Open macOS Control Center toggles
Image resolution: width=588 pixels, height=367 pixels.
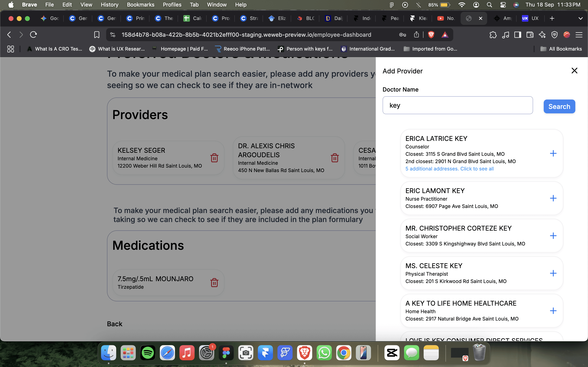point(503,5)
